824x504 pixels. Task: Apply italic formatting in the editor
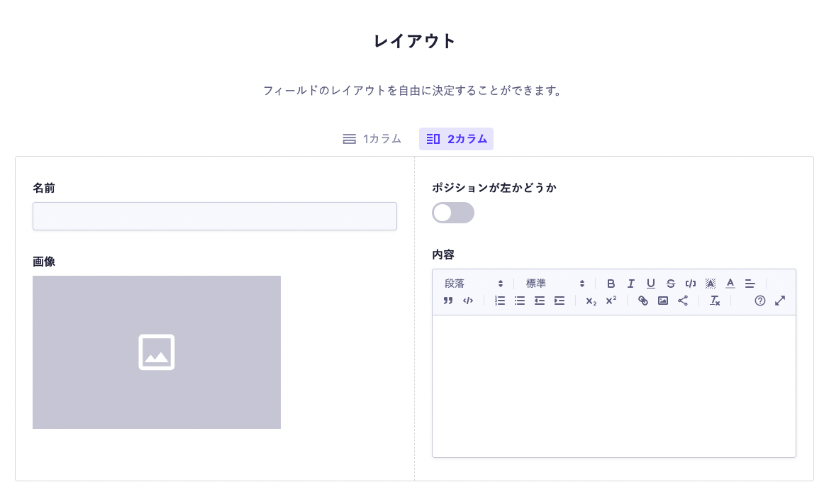pos(630,284)
